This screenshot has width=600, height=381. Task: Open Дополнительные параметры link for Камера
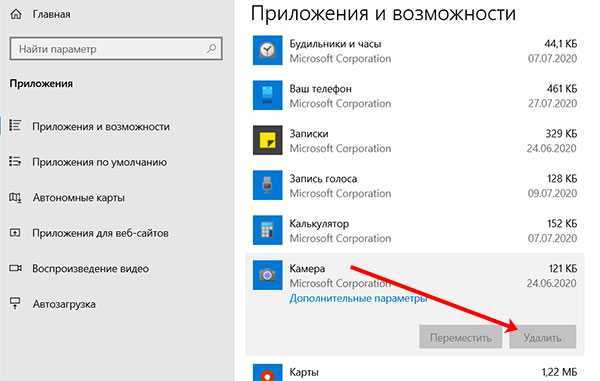(x=358, y=298)
